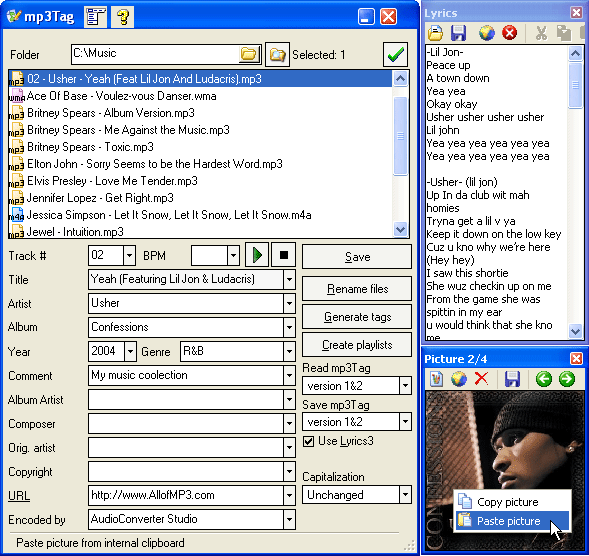The width and height of the screenshot is (589, 556).
Task: Search lyrics online with the globe icon
Action: tap(486, 33)
